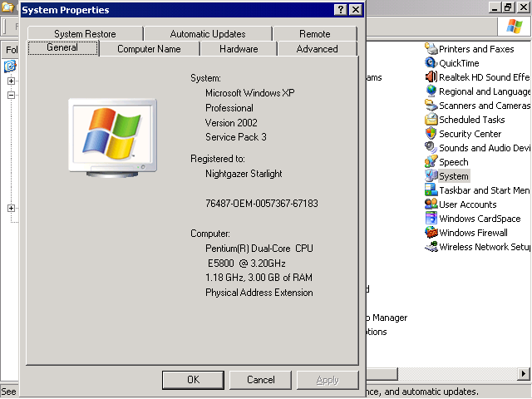532x399 pixels.
Task: Open the QuickTime control panel icon
Action: (431, 63)
